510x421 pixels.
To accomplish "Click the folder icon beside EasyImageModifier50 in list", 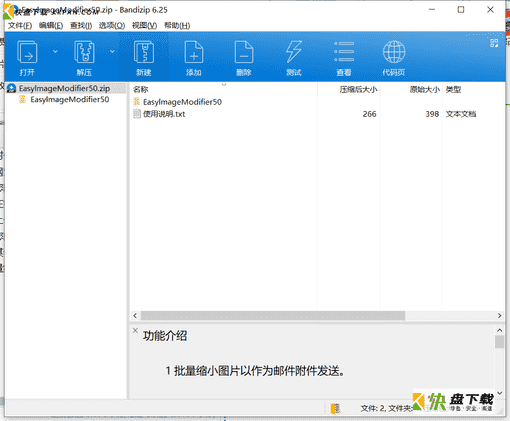I will [136, 102].
